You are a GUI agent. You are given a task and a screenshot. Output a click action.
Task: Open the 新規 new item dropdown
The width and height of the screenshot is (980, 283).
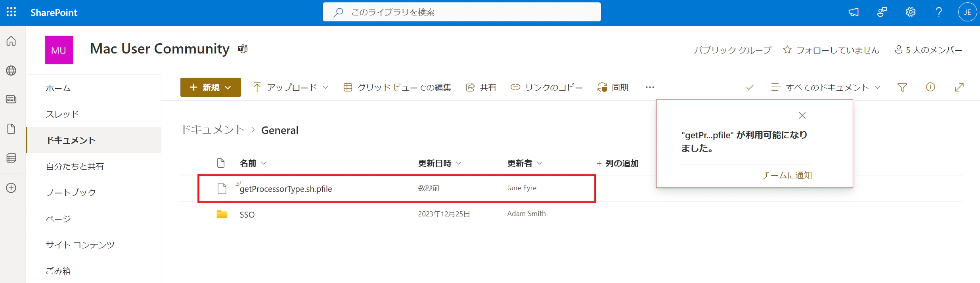pyautogui.click(x=211, y=87)
